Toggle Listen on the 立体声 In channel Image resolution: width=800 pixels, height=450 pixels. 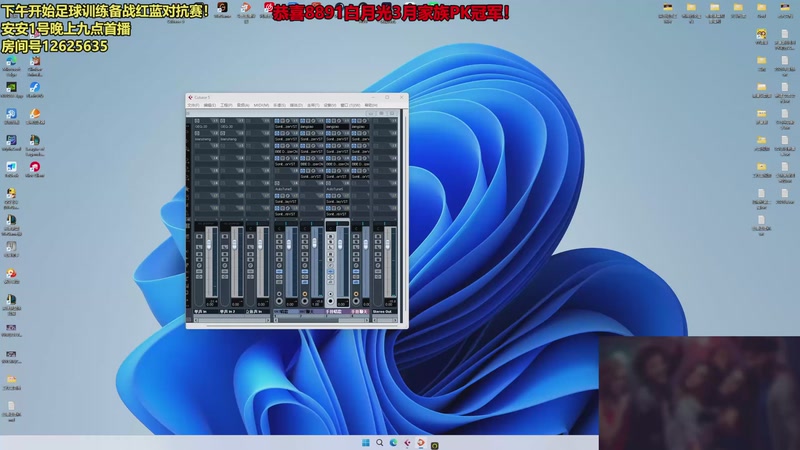[x=251, y=247]
